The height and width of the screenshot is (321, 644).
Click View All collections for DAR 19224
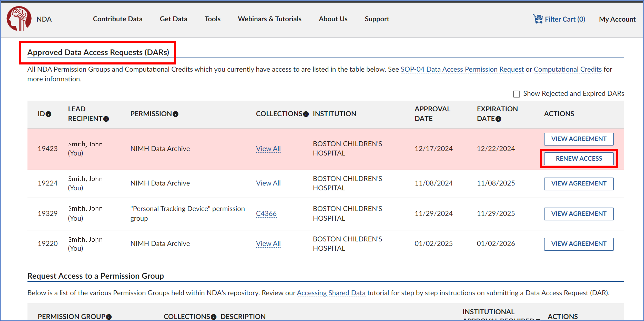click(268, 183)
